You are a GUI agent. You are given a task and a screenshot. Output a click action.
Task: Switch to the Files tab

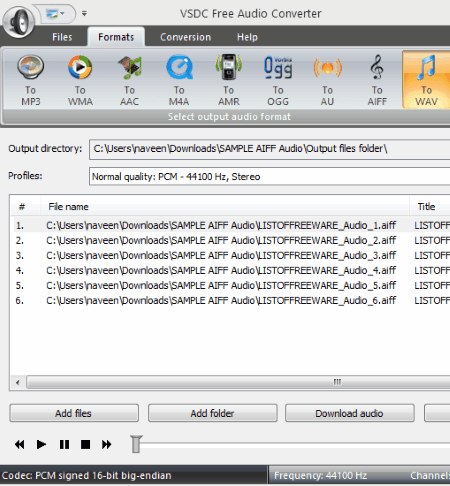pyautogui.click(x=62, y=37)
